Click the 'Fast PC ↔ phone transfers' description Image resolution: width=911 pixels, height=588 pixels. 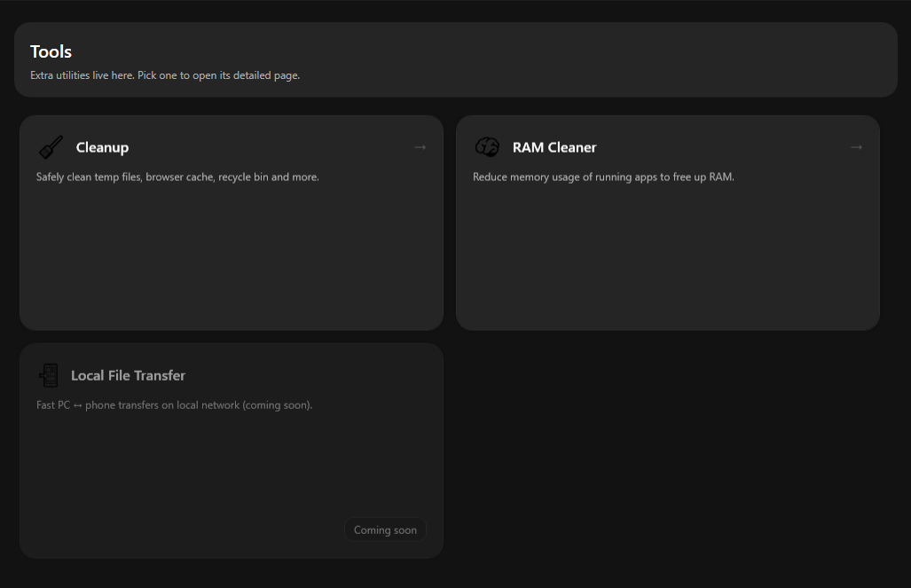pyautogui.click(x=174, y=405)
